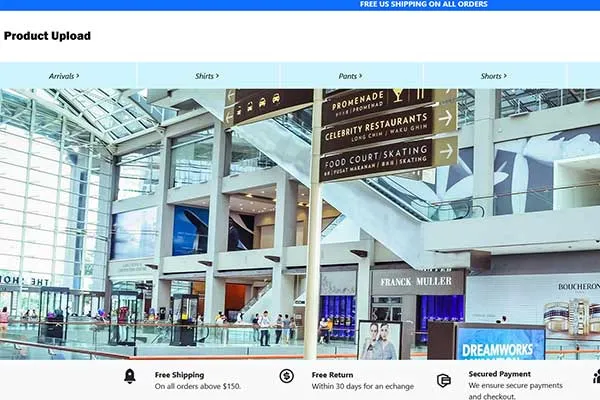Expand the Shorts menu chevron
Image resolution: width=600 pixels, height=400 pixels.
click(x=506, y=75)
